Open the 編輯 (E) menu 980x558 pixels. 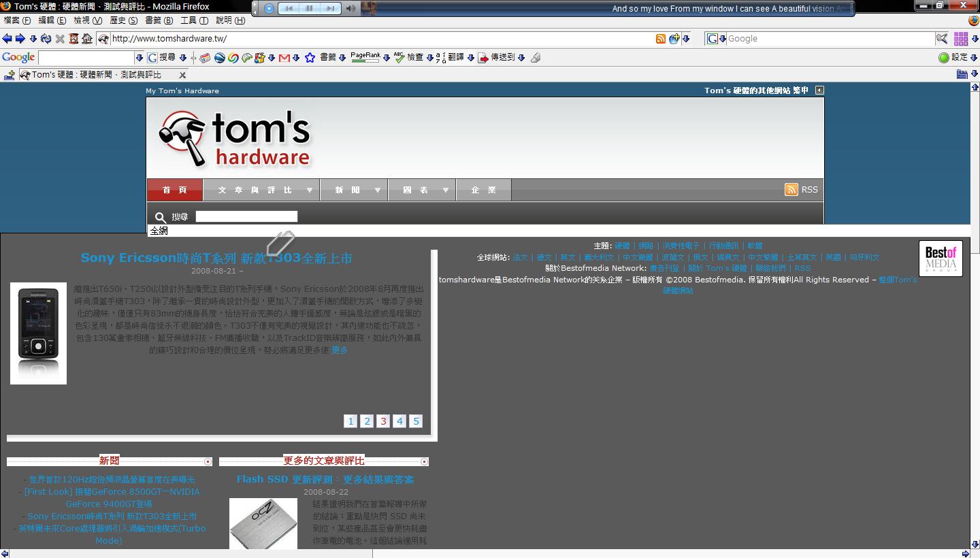52,20
